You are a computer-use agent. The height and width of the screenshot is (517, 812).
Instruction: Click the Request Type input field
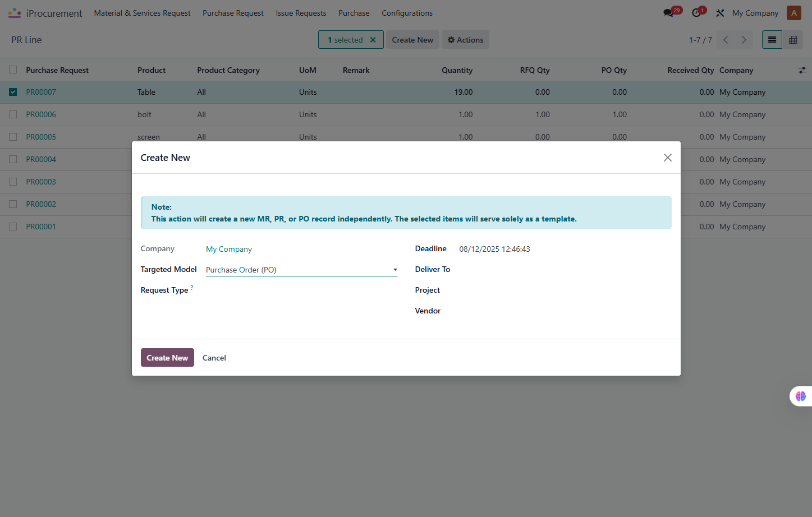tap(301, 290)
